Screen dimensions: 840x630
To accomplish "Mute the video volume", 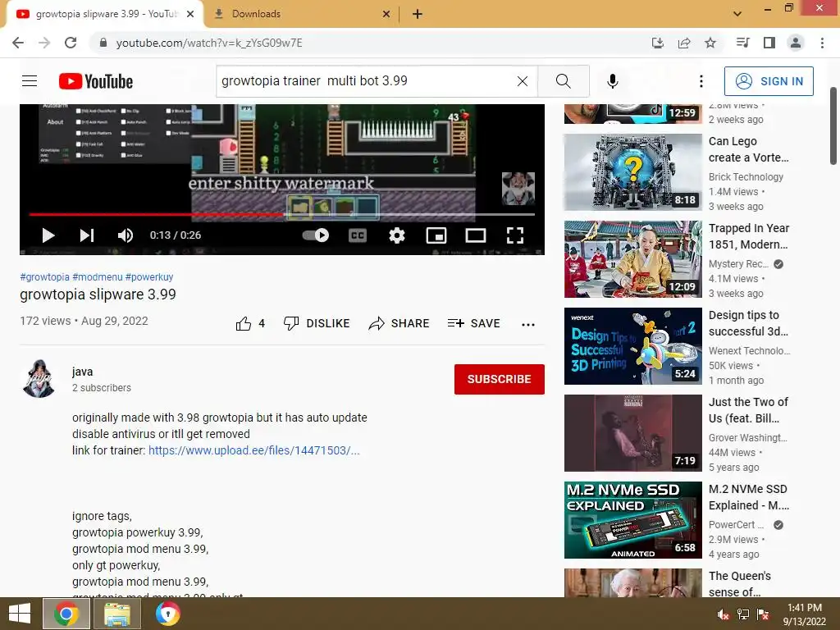I will tap(126, 235).
